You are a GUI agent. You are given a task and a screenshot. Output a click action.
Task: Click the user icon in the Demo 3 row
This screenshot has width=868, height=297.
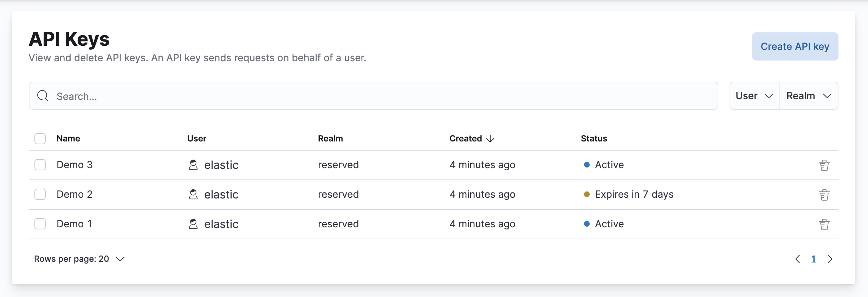coord(193,165)
